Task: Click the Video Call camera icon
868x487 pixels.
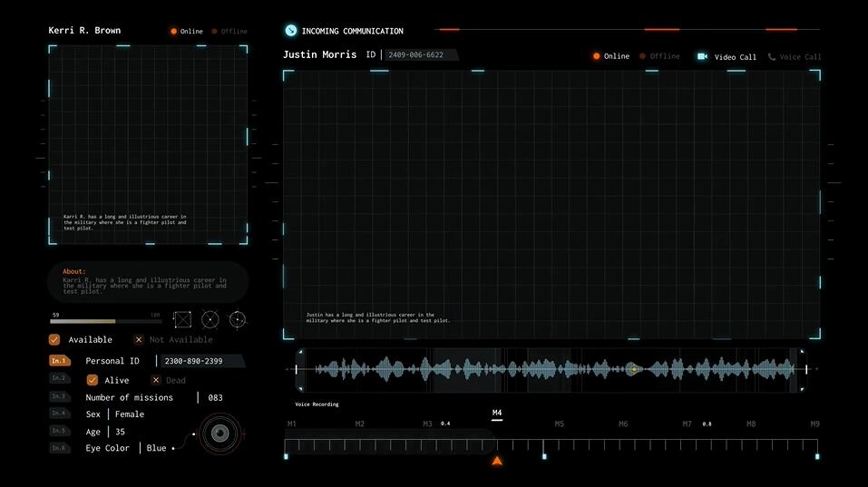Action: coord(702,56)
